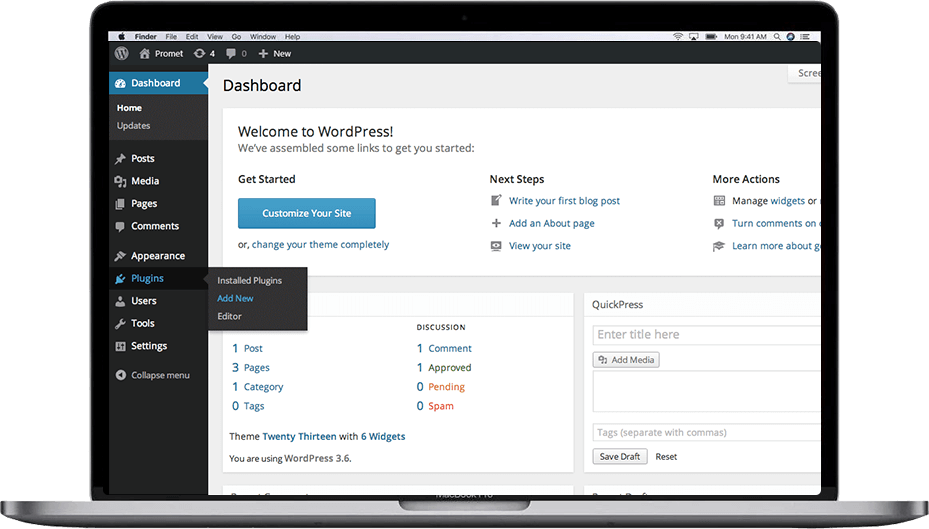Image resolution: width=929 pixels, height=529 pixels.
Task: Open the 6 Widgets link
Action: [x=383, y=437]
